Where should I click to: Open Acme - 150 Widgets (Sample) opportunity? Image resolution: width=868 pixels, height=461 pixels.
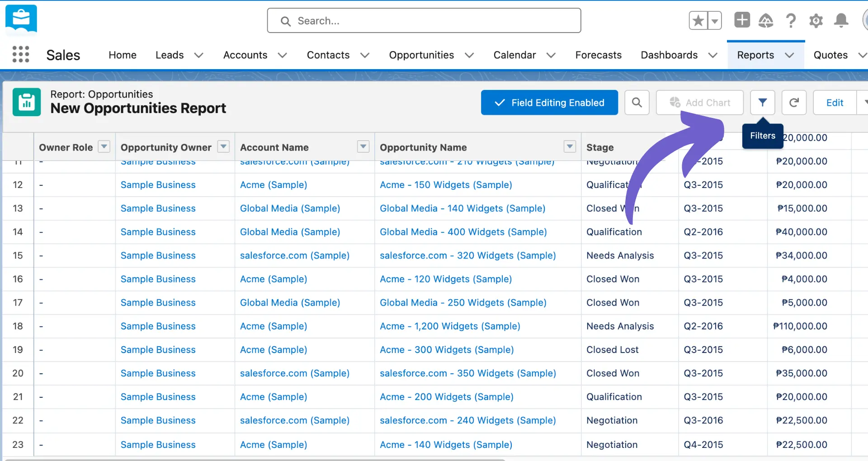point(446,185)
